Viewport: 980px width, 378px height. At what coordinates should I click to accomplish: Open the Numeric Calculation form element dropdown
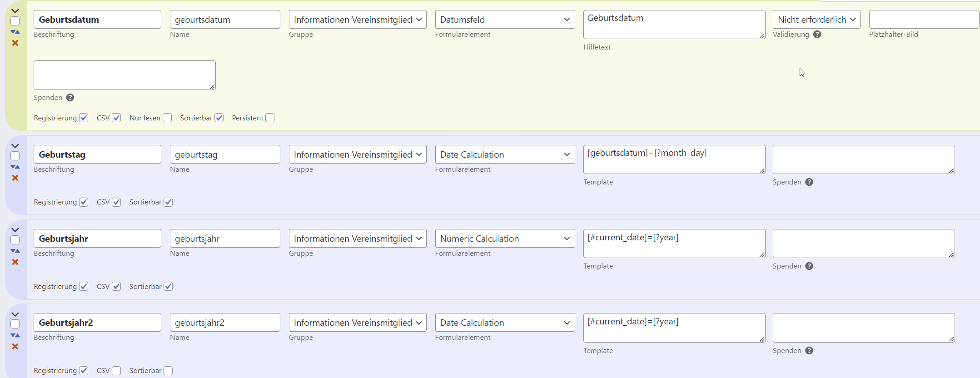pos(505,239)
